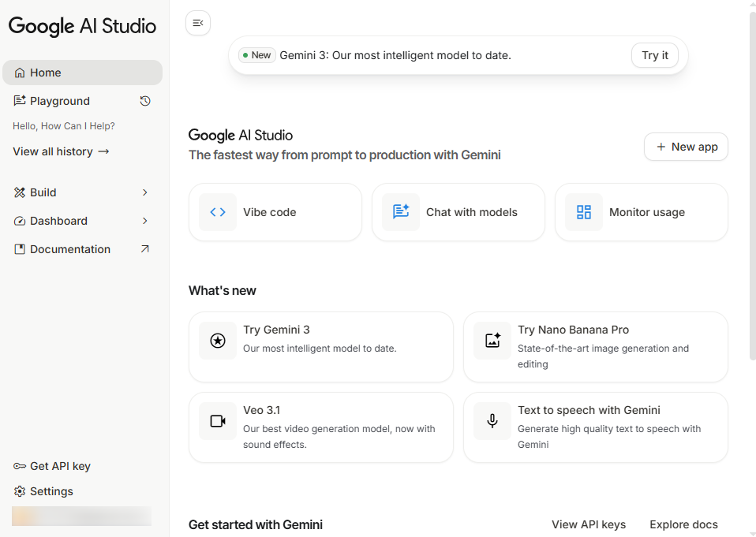This screenshot has height=537, width=756.
Task: Open the Get API key page
Action: pos(60,466)
